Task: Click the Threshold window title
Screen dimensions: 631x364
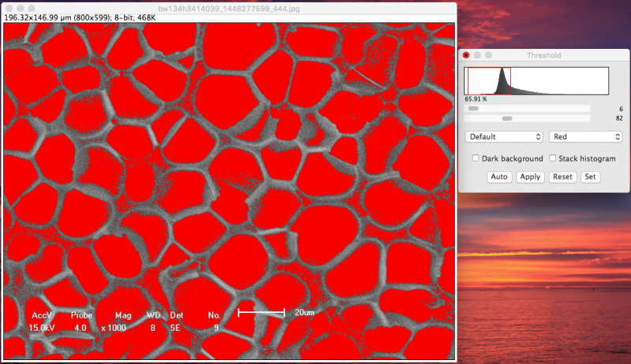Action: click(x=543, y=55)
